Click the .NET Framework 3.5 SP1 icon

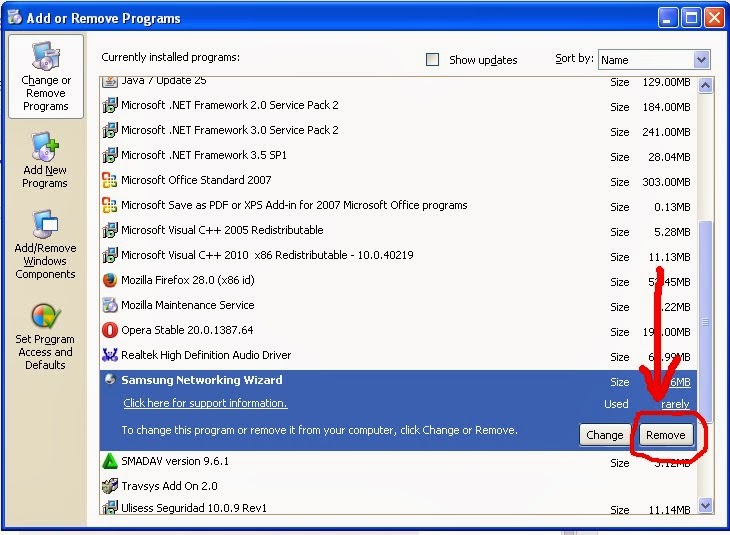[110, 155]
